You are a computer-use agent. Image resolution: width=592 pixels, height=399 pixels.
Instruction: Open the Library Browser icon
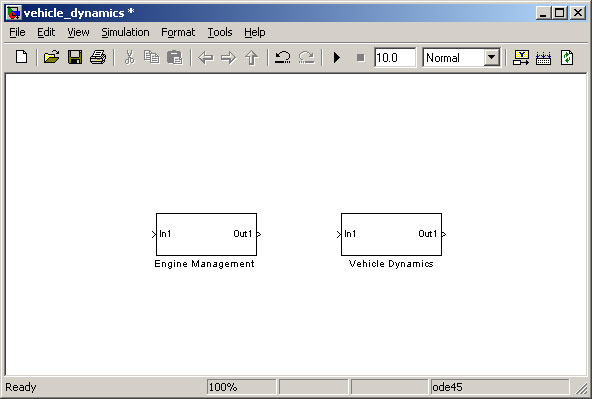(x=521, y=57)
